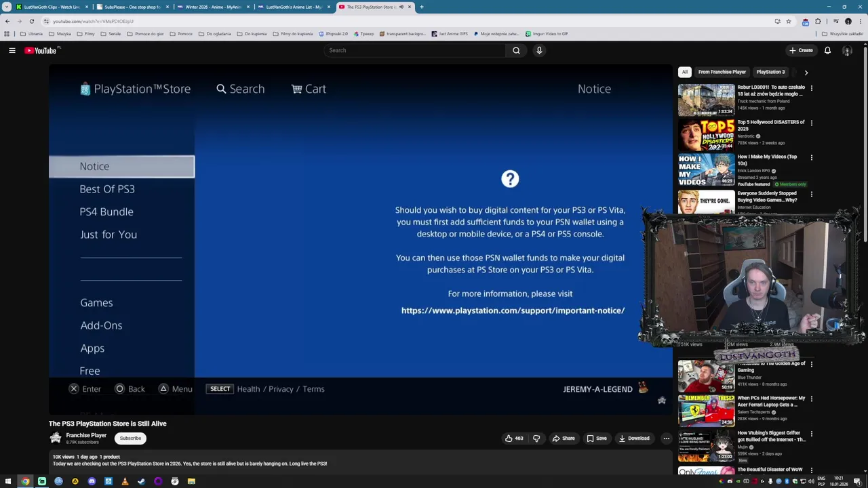
Task: Open the YouTube notifications bell
Action: 827,50
